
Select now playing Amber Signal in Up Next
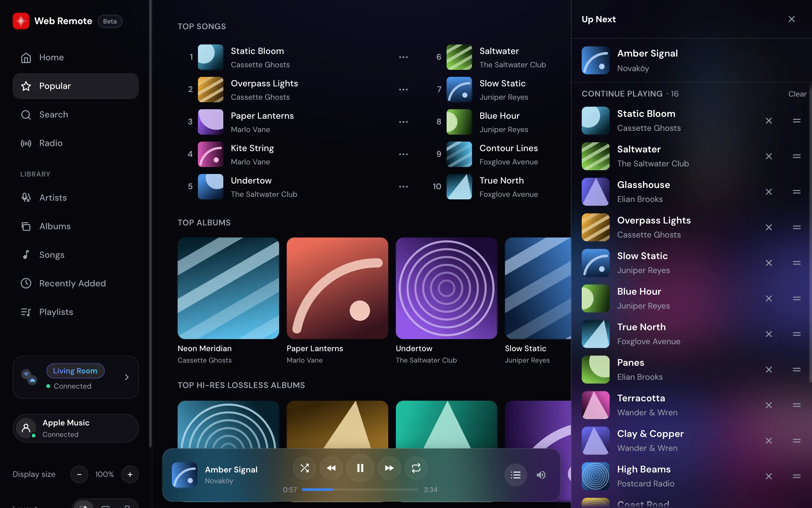pos(691,60)
